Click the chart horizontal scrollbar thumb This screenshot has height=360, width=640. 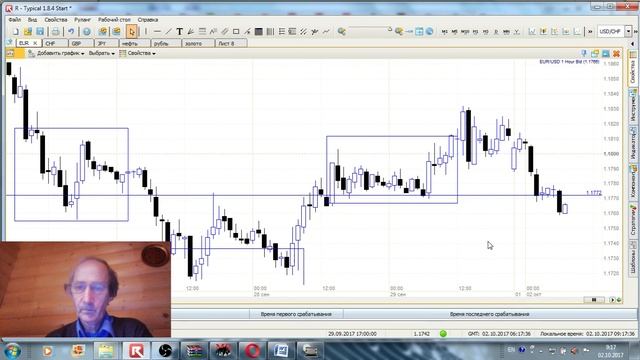click(594, 300)
